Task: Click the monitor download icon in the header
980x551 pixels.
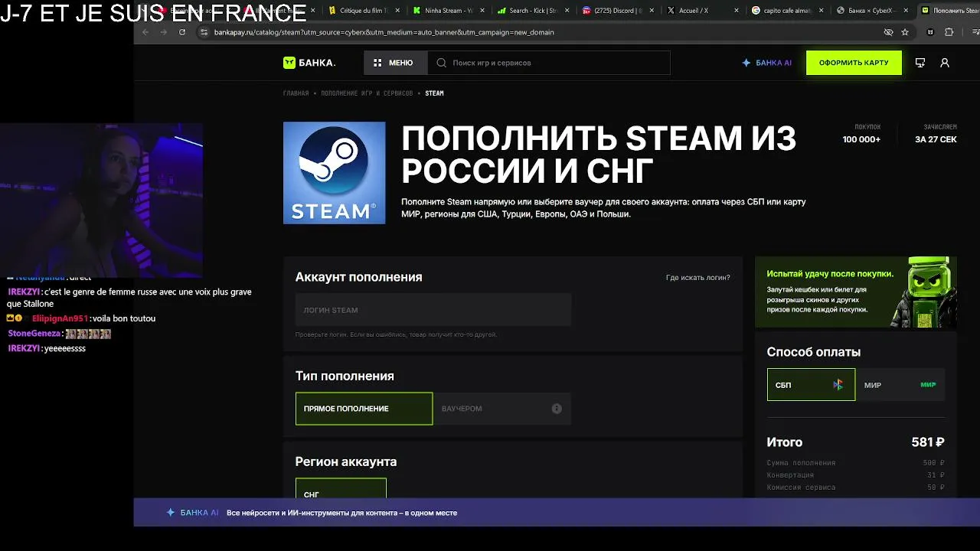Action: click(920, 63)
